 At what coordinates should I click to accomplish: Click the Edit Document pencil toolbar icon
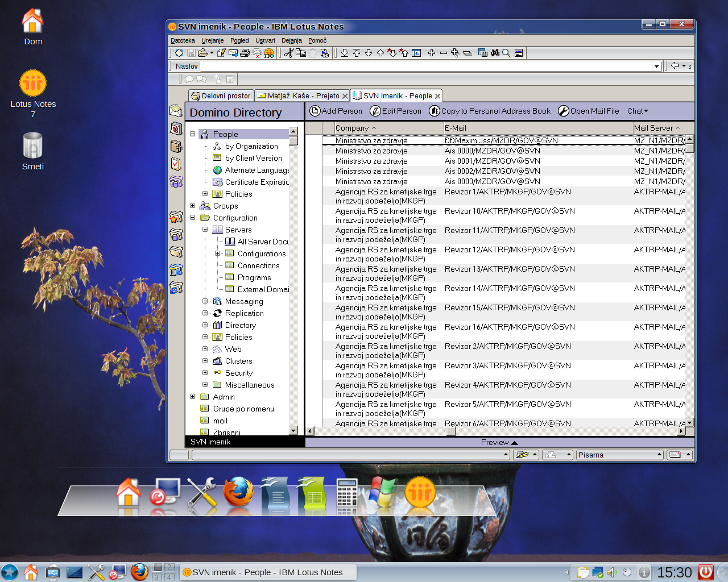[x=221, y=53]
